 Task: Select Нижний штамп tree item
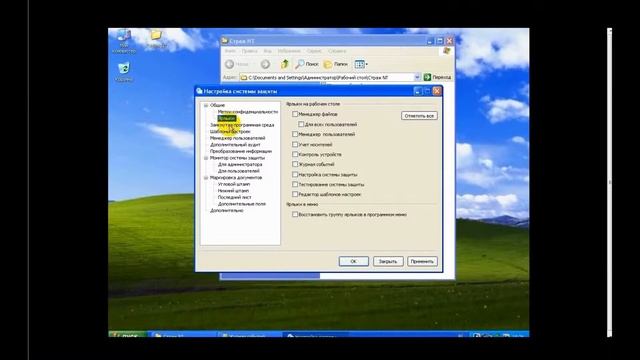tap(233, 191)
